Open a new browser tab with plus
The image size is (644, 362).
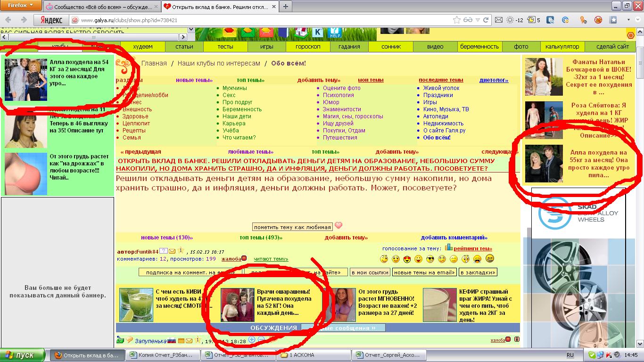(286, 7)
